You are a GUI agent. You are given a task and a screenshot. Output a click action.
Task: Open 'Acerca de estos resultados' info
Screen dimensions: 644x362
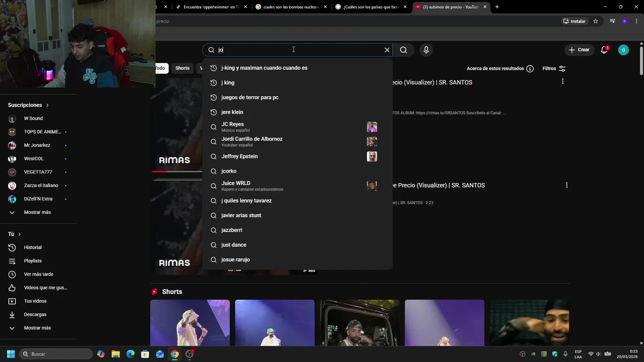tap(500, 68)
